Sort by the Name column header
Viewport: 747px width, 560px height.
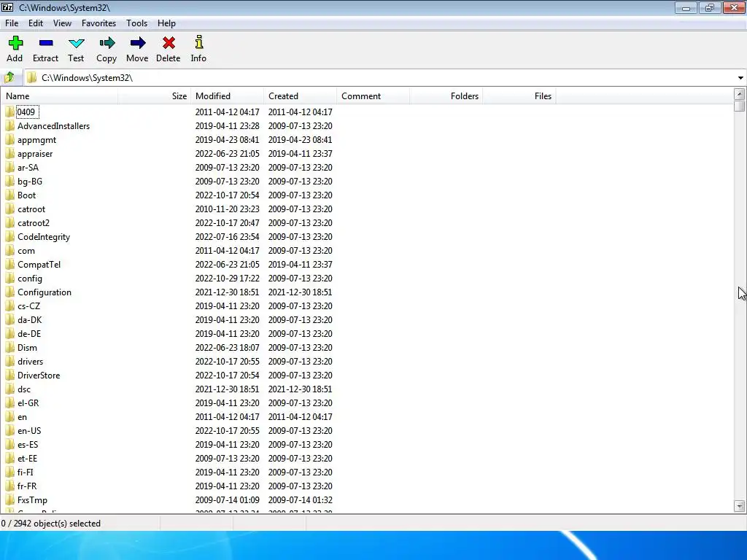(60, 96)
